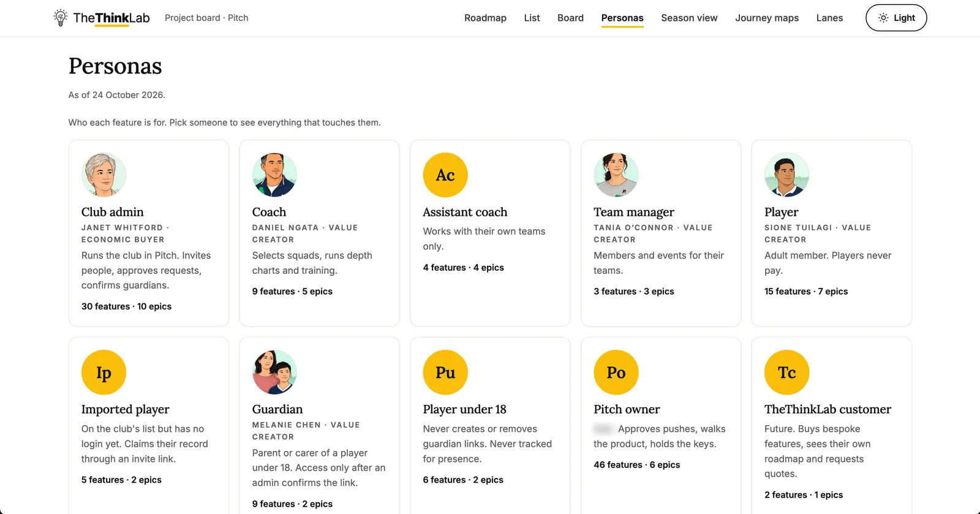
Task: Click Sione Tuilagi's Player avatar
Action: point(787,175)
